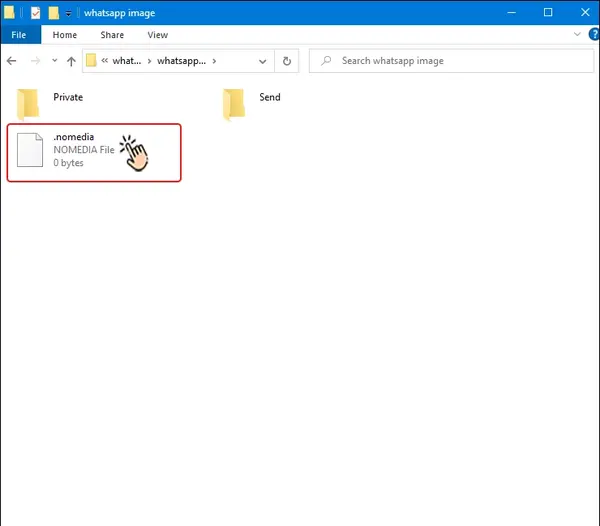
Task: Open Help with question mark icon
Action: pyautogui.click(x=594, y=34)
